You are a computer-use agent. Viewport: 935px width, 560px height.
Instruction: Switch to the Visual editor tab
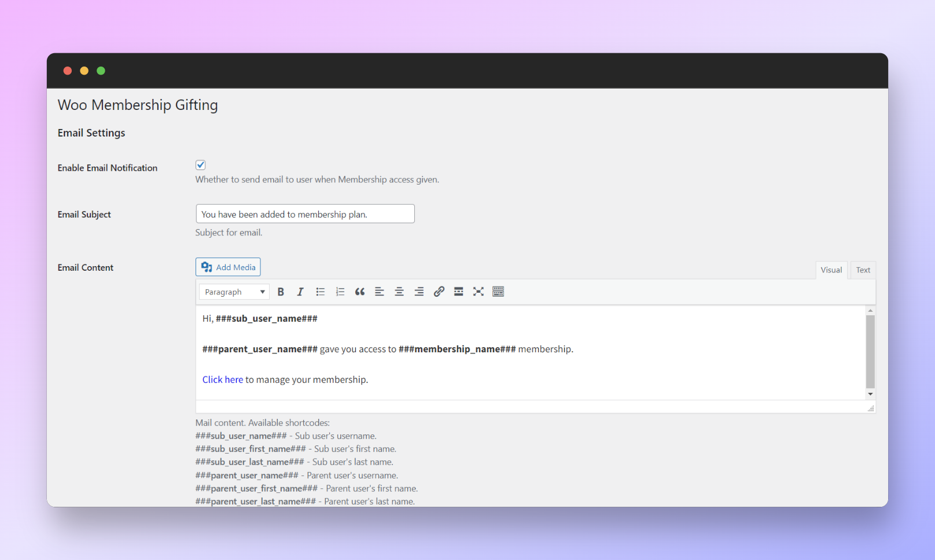click(x=831, y=270)
